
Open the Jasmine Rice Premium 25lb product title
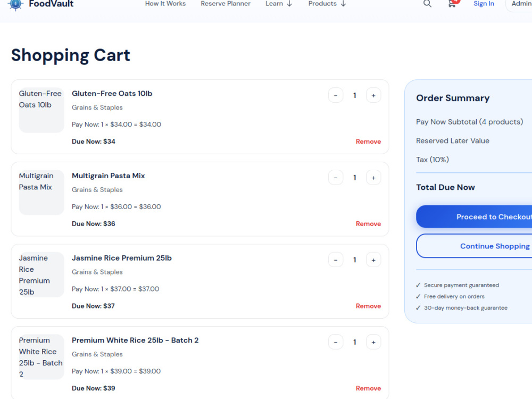(x=122, y=258)
